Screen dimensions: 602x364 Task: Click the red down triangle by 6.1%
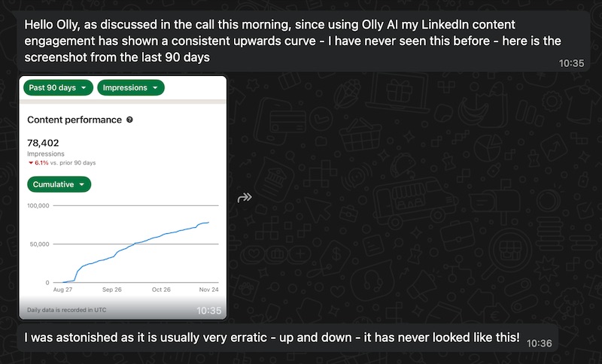pyautogui.click(x=31, y=162)
